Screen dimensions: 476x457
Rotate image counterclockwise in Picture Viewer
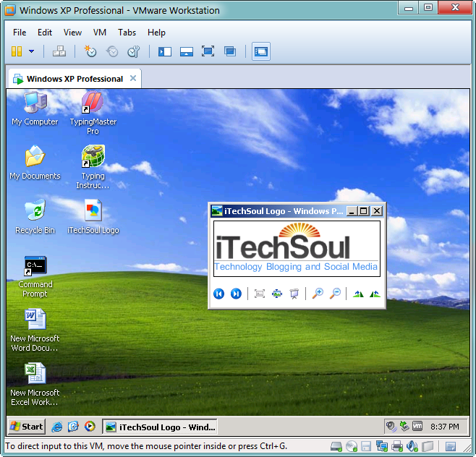click(375, 294)
